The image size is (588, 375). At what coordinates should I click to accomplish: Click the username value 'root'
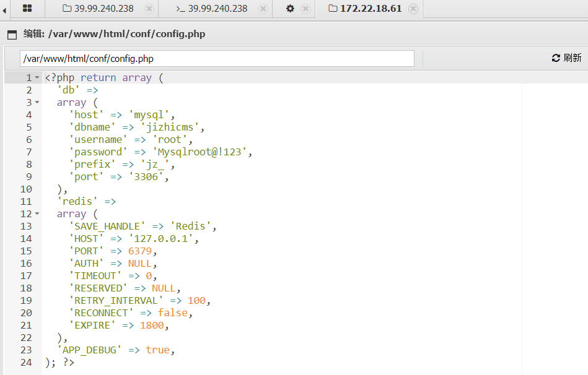pyautogui.click(x=169, y=139)
